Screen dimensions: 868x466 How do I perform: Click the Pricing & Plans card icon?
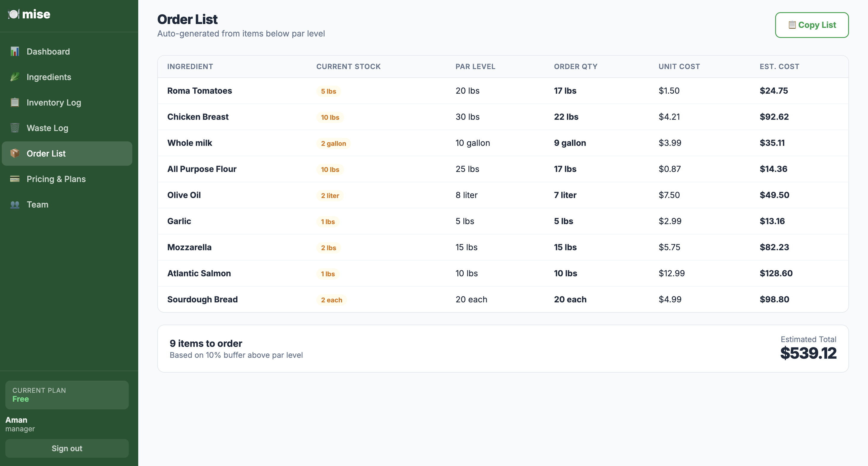click(15, 179)
